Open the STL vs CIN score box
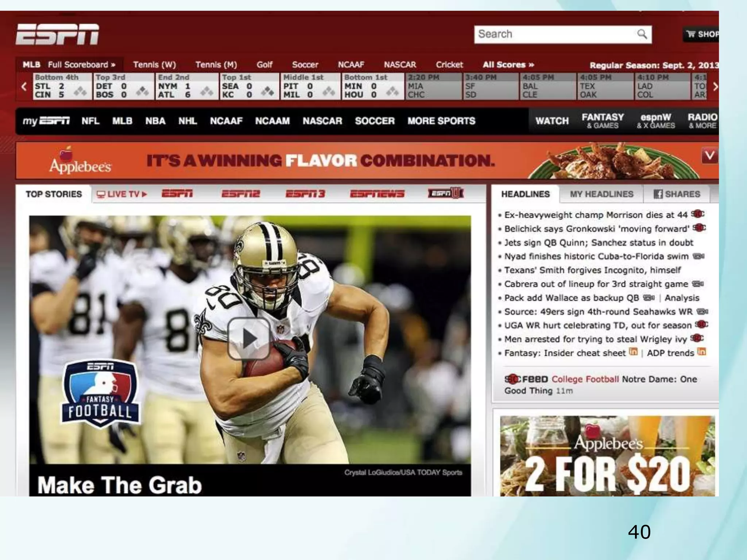This screenshot has height=560, width=747. [x=61, y=87]
